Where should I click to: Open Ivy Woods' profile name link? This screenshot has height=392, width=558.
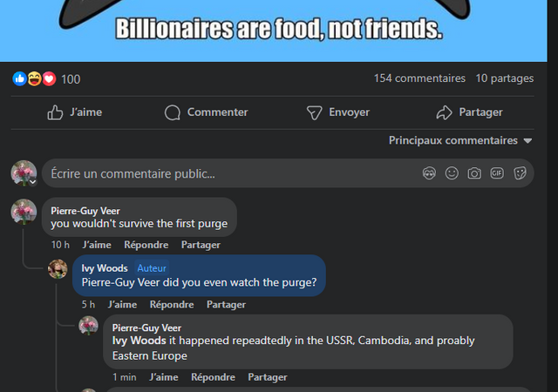pyautogui.click(x=105, y=267)
